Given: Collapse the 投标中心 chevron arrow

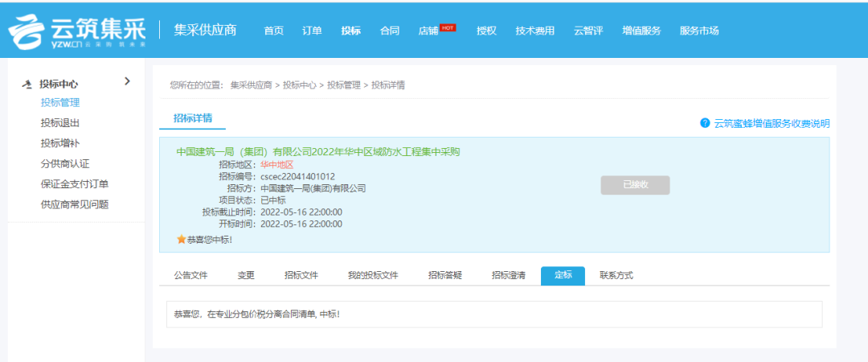Looking at the screenshot, I should [127, 81].
